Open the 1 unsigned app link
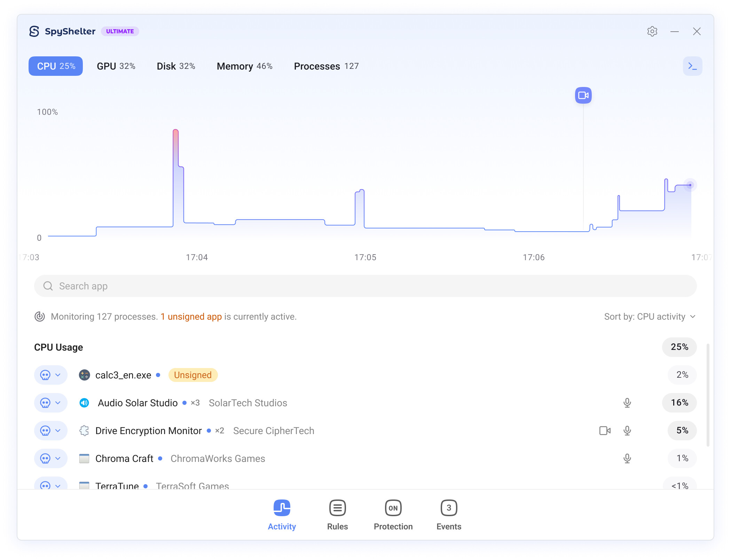 [x=191, y=317]
